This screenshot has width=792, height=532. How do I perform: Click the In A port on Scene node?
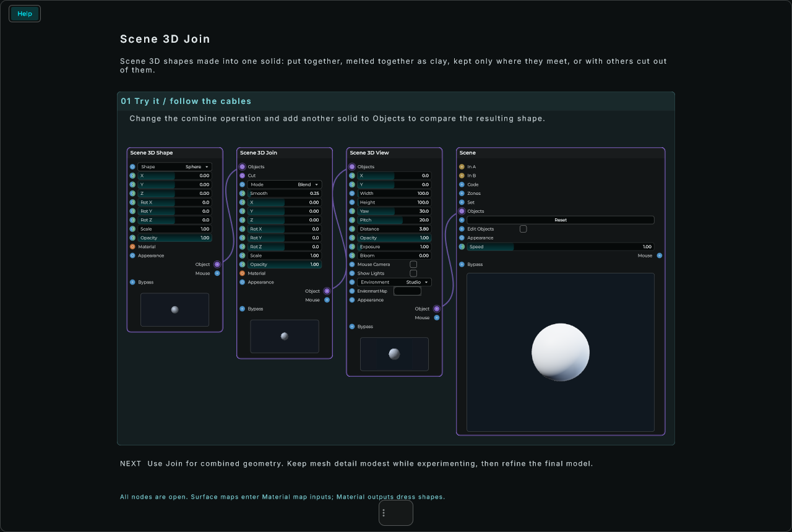[462, 167]
